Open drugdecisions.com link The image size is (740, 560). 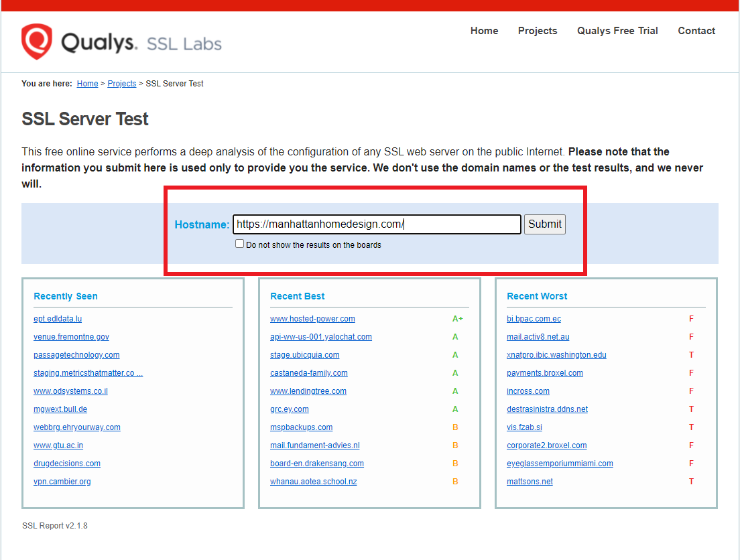tap(67, 464)
